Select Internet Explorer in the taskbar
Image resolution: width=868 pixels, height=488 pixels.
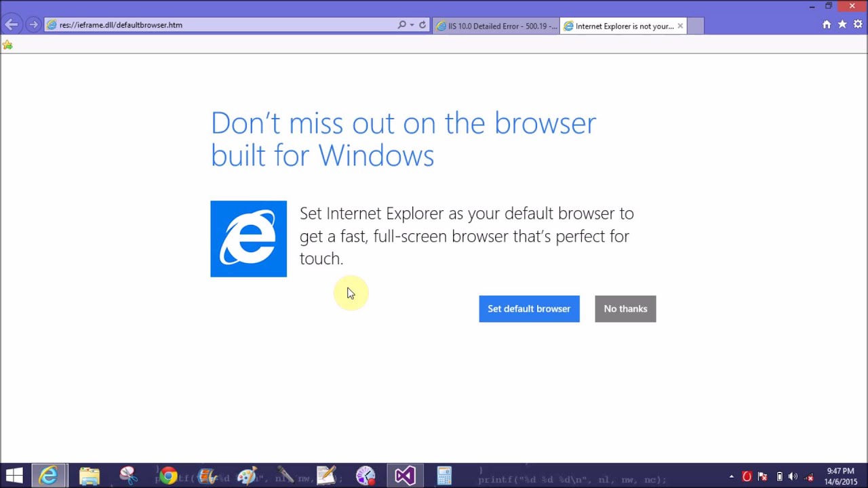(49, 476)
